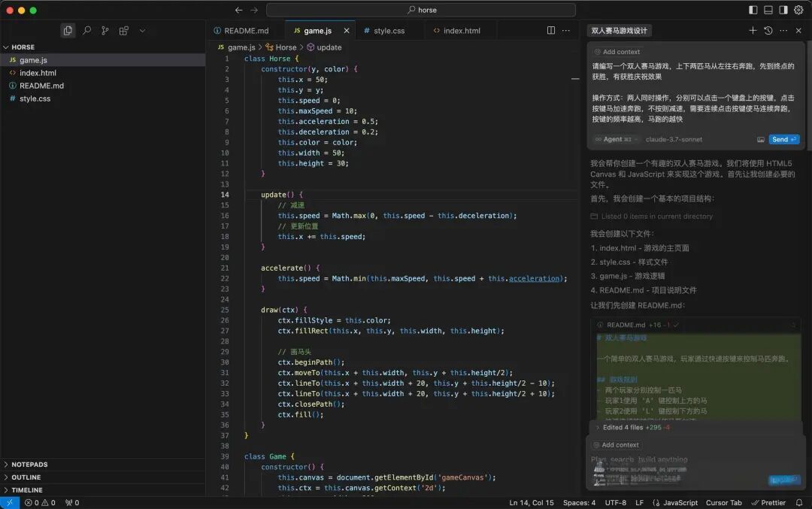812x509 pixels.
Task: Change indentation via Spaces: 4
Action: [x=579, y=503]
